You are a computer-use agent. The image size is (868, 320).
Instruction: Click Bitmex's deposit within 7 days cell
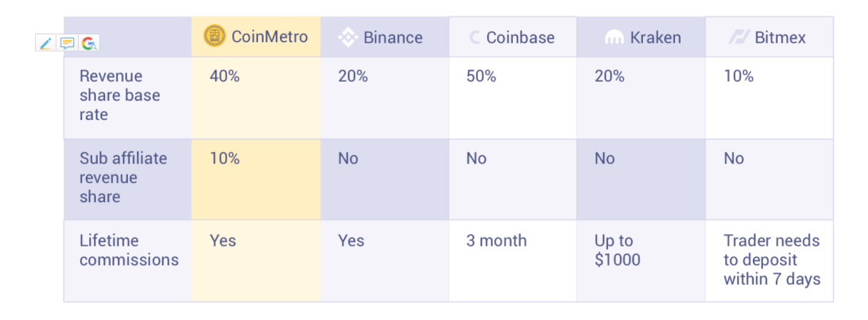[x=772, y=260]
